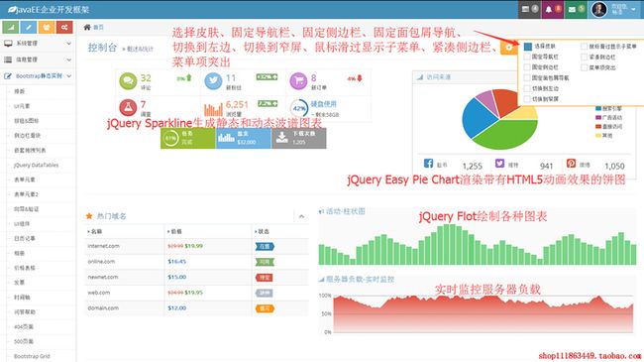The image size is (644, 362).
Task: Open the blue 选择皮肤 skin color picker
Action: pos(528,47)
